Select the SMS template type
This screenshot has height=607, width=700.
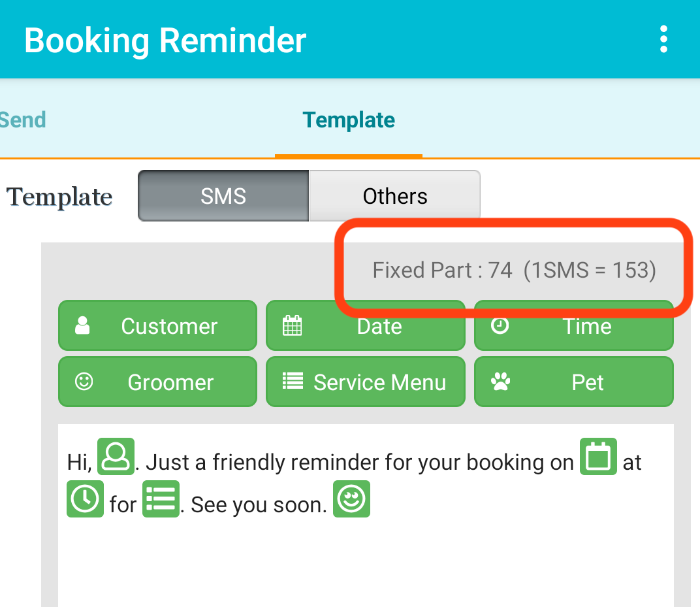[223, 195]
